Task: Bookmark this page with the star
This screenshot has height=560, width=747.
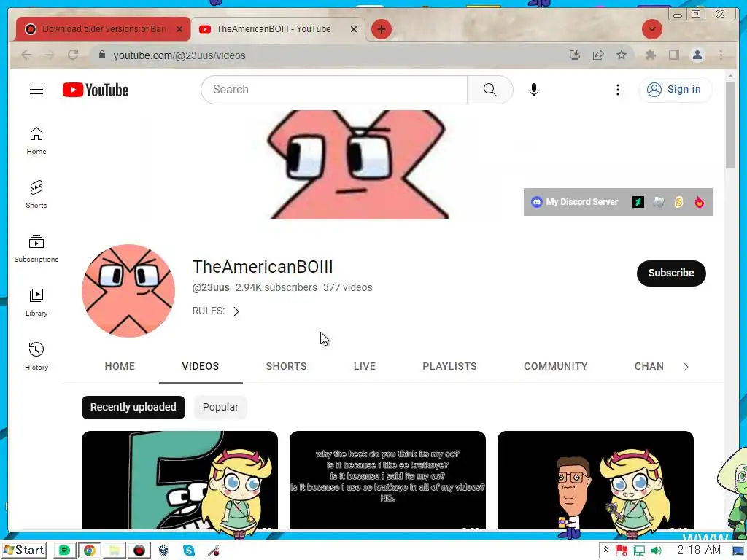Action: coord(622,55)
